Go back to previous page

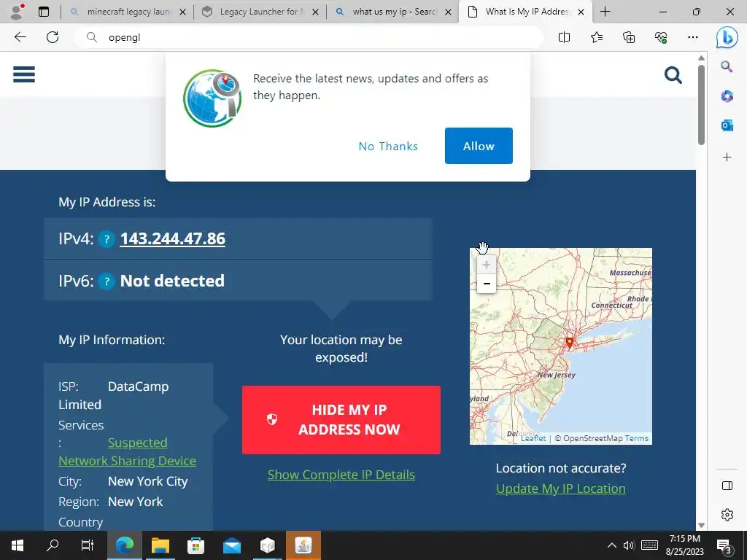(x=20, y=37)
